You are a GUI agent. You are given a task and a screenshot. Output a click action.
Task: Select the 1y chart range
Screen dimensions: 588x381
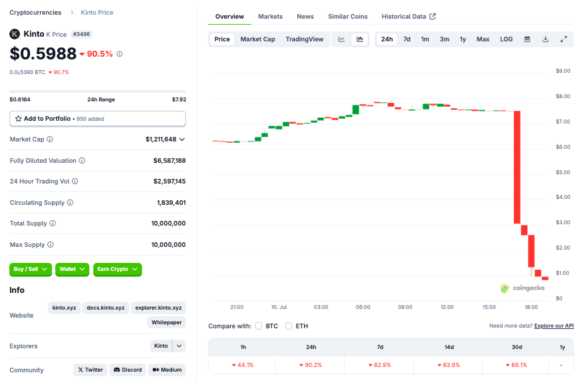tap(463, 39)
